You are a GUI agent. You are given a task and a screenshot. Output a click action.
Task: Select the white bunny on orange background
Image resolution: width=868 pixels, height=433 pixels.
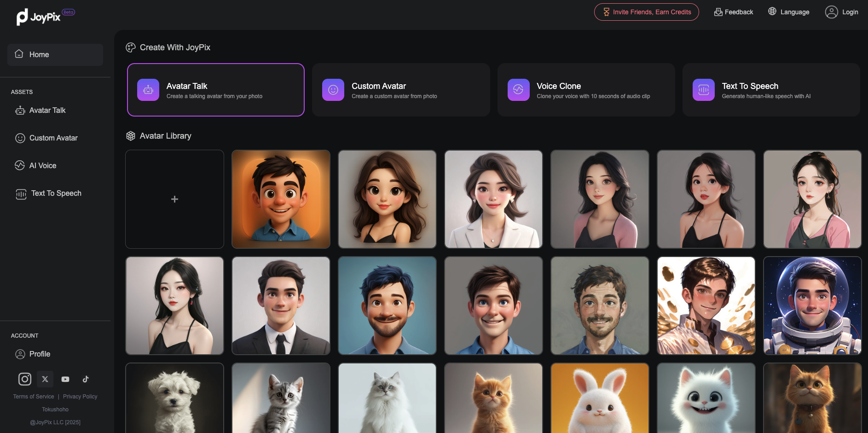point(600,398)
